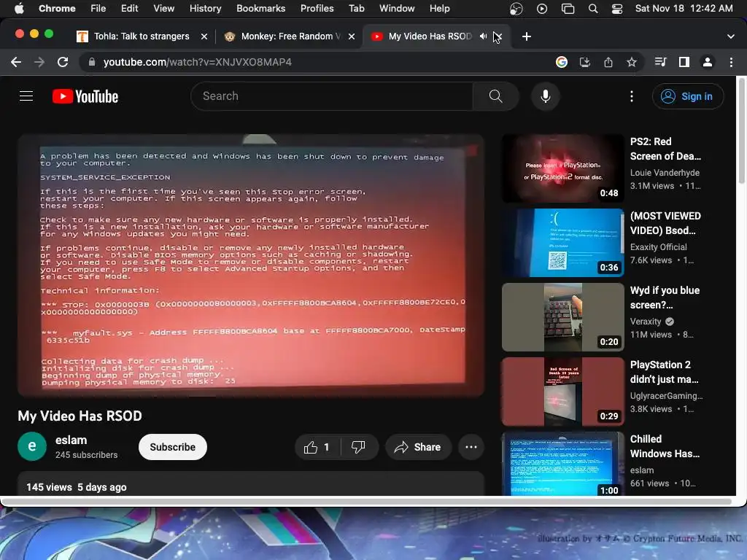
Task: Bookmark this page with the star
Action: click(x=632, y=62)
